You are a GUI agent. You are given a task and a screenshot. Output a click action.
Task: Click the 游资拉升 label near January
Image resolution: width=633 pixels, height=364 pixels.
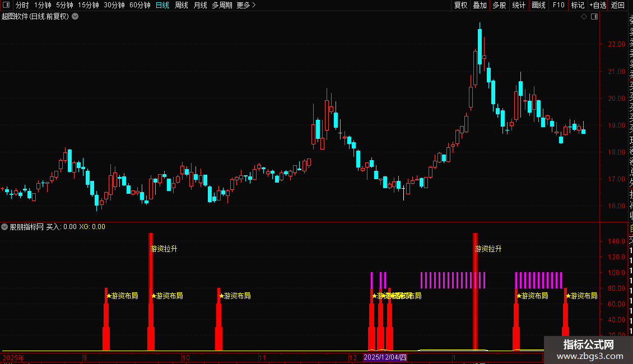[488, 249]
